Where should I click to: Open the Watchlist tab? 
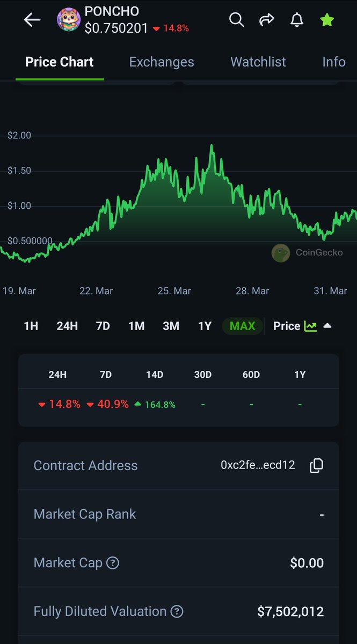[x=258, y=62]
